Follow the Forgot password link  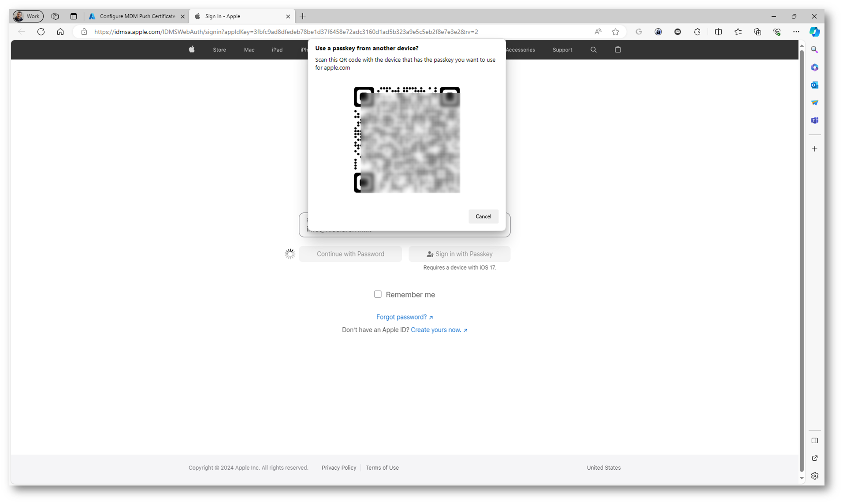(405, 317)
